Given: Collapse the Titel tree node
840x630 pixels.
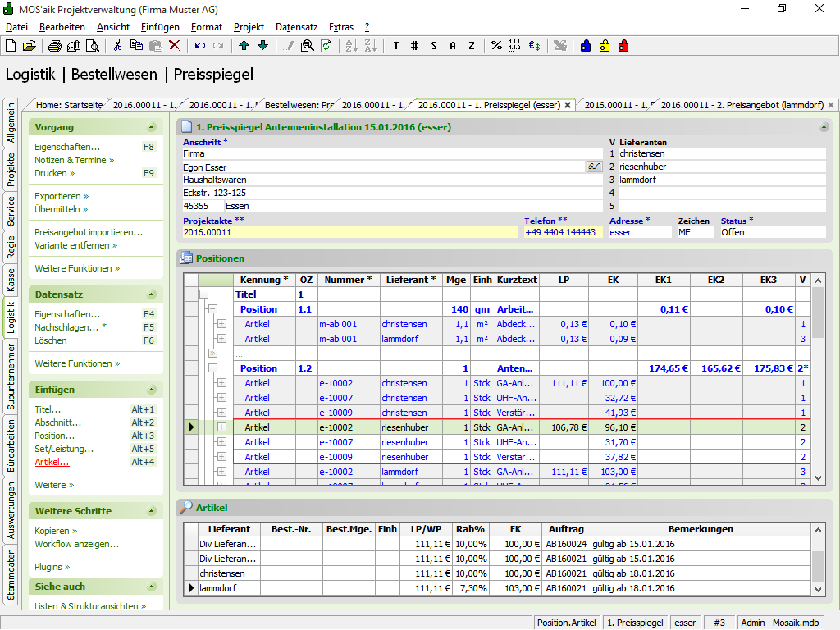Looking at the screenshot, I should point(203,294).
